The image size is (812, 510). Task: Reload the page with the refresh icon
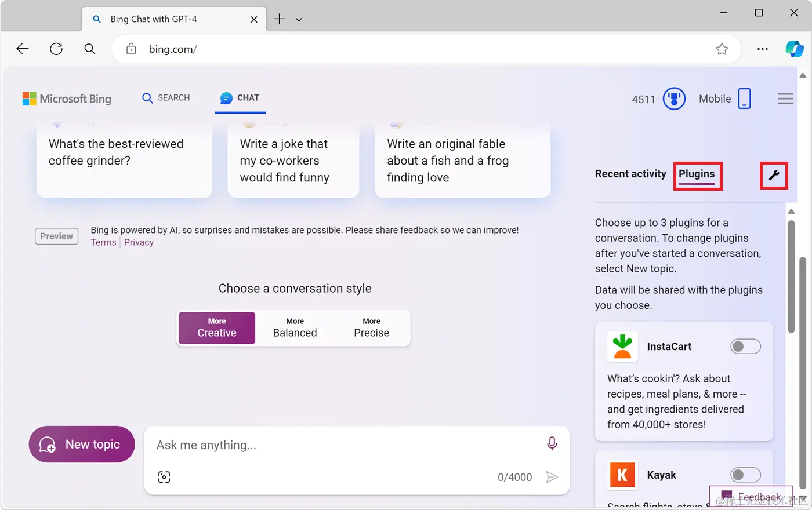[56, 49]
